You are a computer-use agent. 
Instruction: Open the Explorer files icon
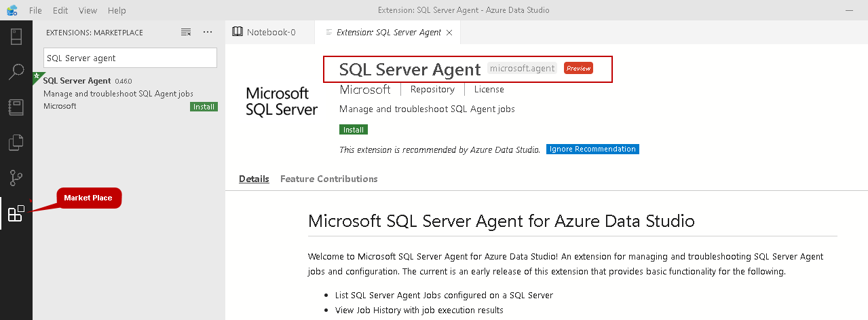click(x=16, y=143)
